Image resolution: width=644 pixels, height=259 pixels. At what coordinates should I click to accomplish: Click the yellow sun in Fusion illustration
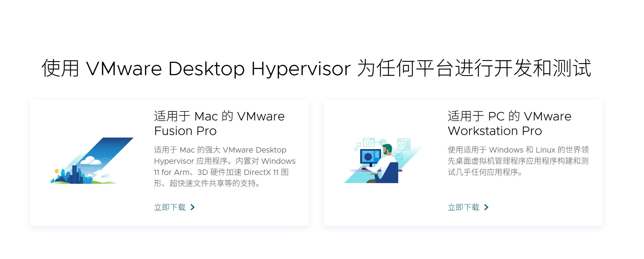(57, 171)
